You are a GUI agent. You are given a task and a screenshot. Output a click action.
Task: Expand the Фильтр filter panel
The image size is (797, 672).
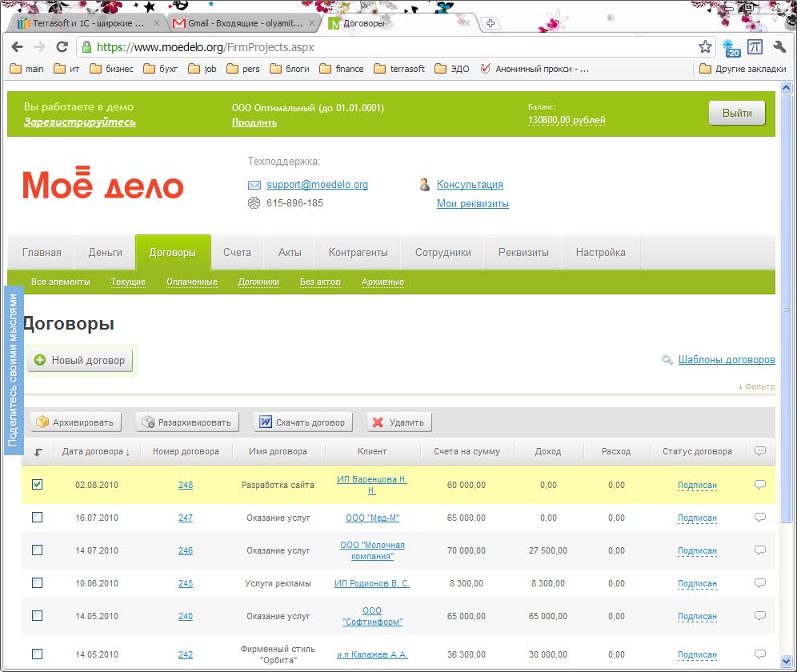click(756, 387)
